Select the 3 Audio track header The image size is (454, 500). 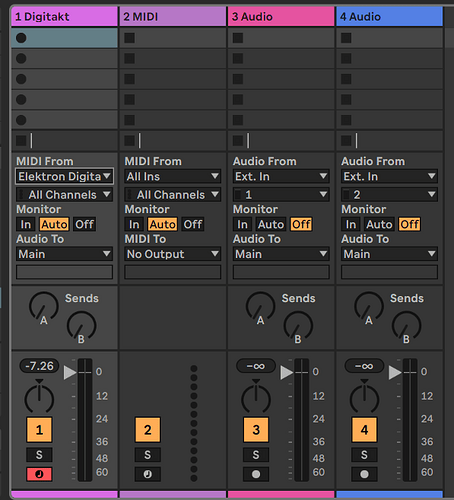[281, 17]
